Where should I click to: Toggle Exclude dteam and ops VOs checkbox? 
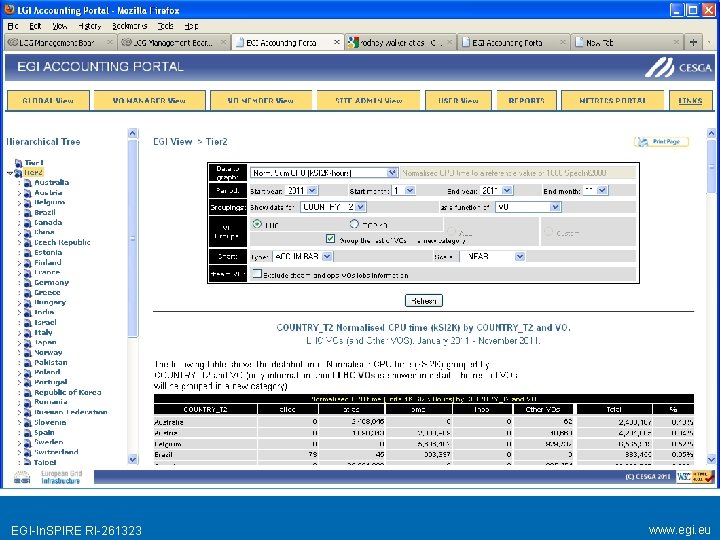(257, 274)
